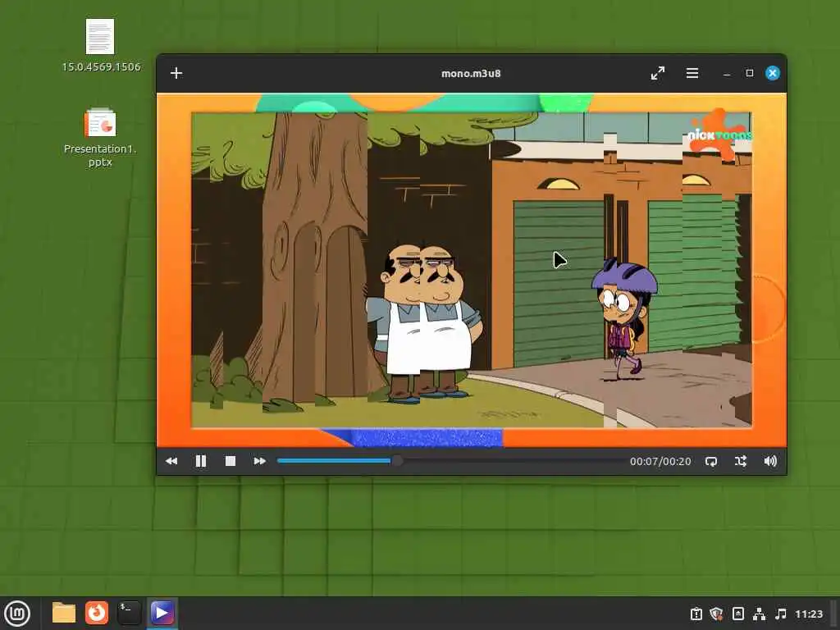Toggle repeat playback mode
Screen dimensions: 840x630
point(711,461)
